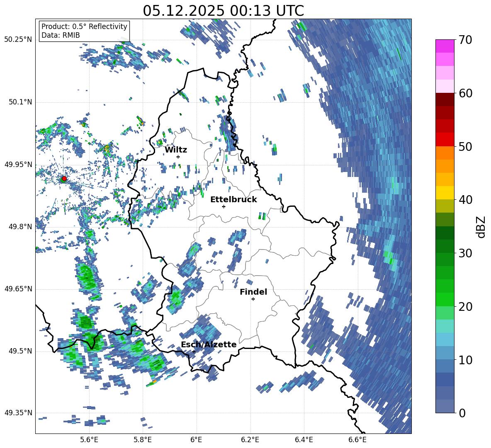Click the 6.6°E longitude label
The width and height of the screenshot is (491, 448).
(x=357, y=440)
